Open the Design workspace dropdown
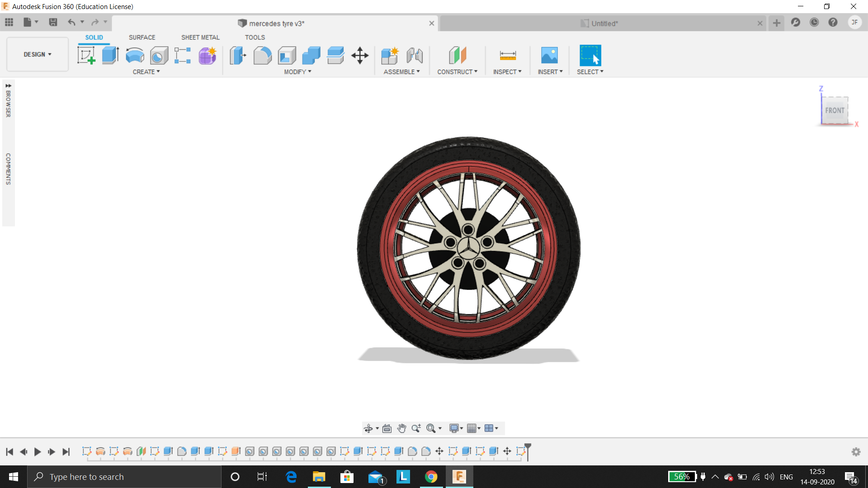This screenshot has height=488, width=868. click(38, 54)
